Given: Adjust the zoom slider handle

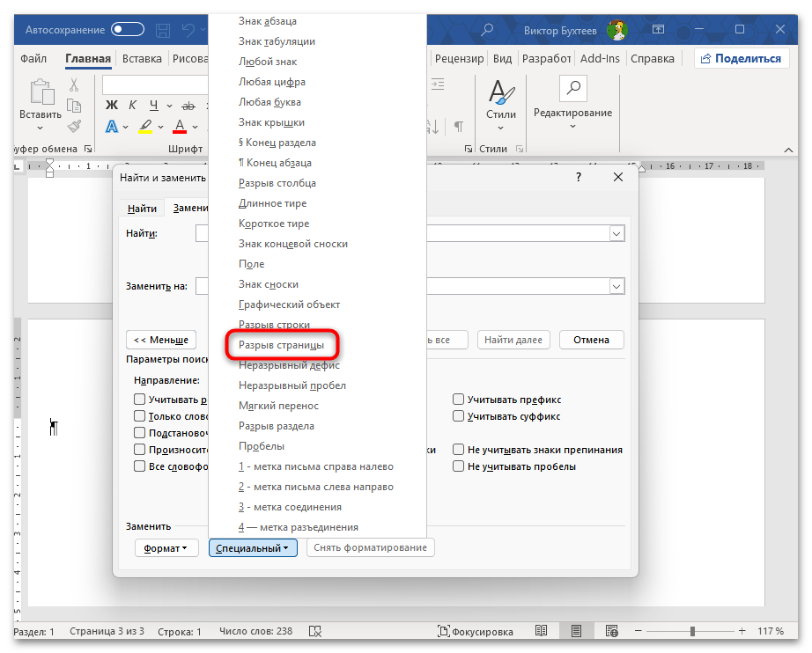Looking at the screenshot, I should tap(692, 631).
